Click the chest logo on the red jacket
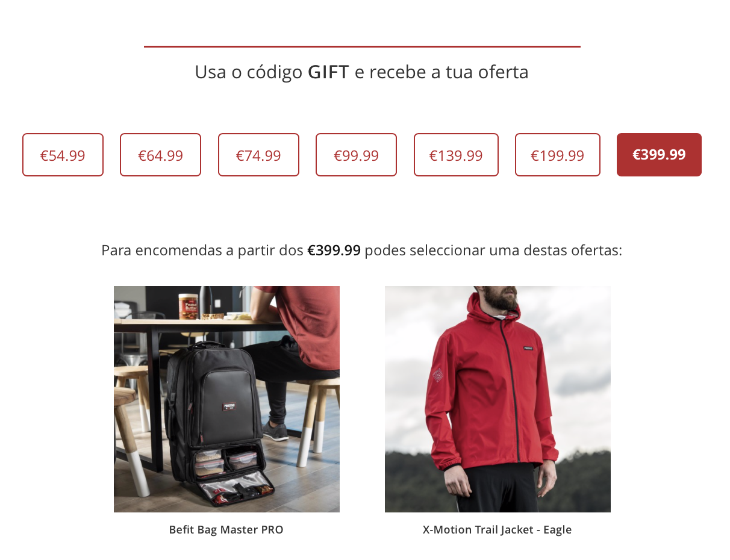This screenshot has width=730, height=560. 528,347
